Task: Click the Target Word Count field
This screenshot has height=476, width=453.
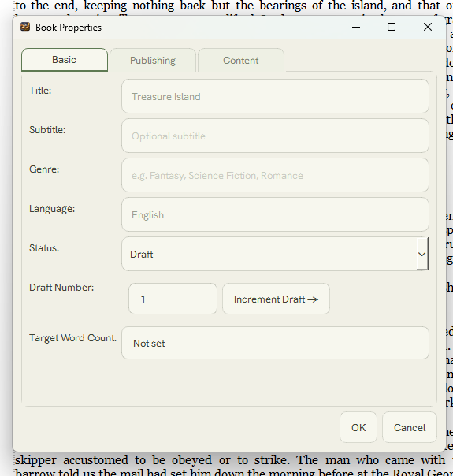Action: pos(275,343)
